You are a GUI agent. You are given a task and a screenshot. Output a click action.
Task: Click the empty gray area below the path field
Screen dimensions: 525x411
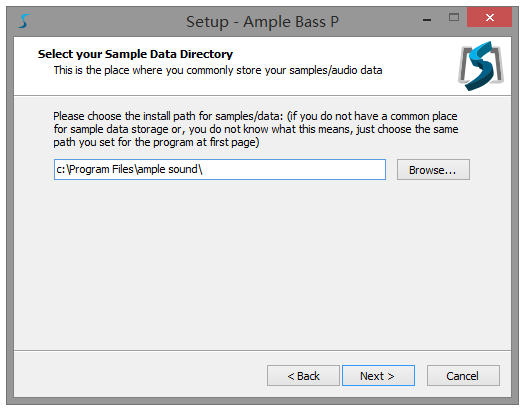(x=262, y=264)
